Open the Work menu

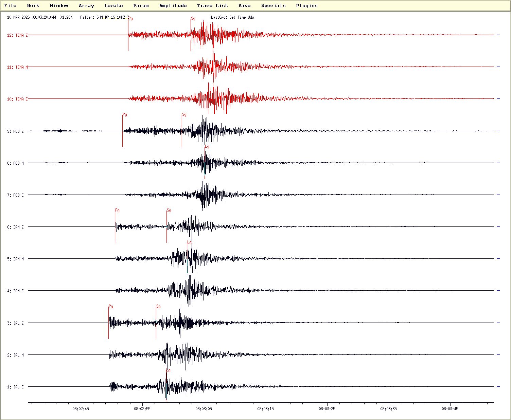(x=33, y=5)
